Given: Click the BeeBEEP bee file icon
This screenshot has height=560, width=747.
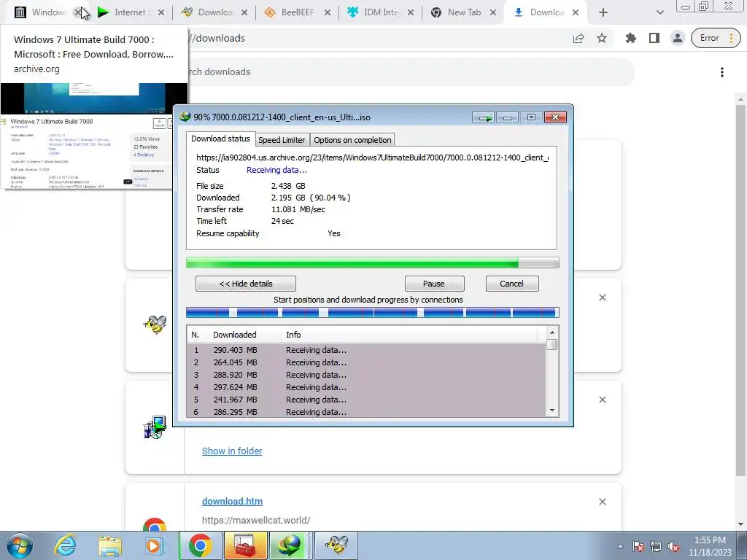Looking at the screenshot, I should coord(155,324).
